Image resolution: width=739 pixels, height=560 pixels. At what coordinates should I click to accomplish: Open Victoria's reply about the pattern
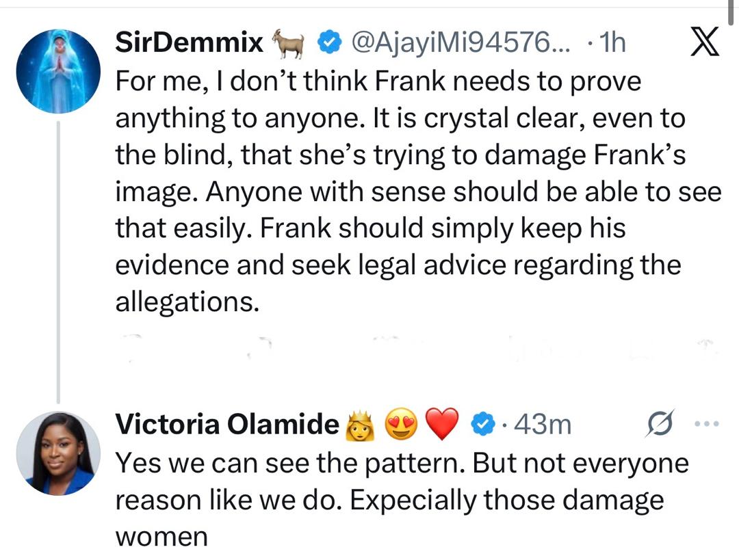[x=402, y=500]
